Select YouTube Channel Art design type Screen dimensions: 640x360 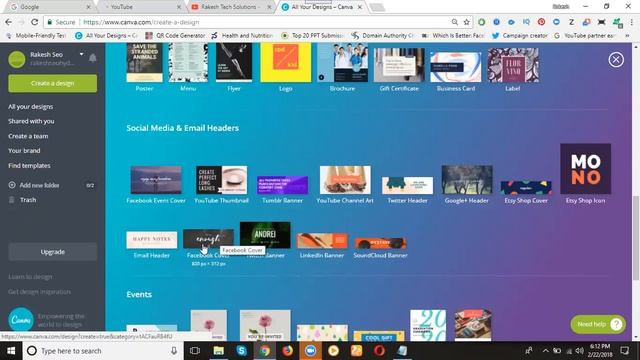click(x=345, y=180)
